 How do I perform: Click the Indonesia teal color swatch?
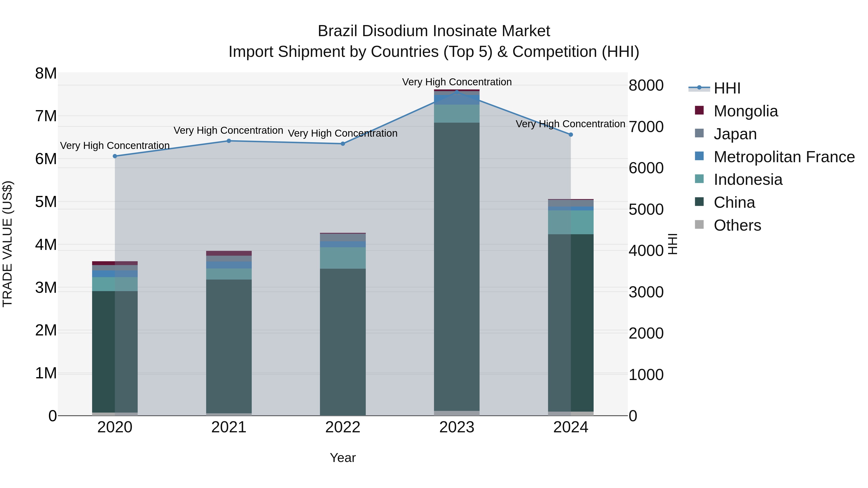point(699,179)
